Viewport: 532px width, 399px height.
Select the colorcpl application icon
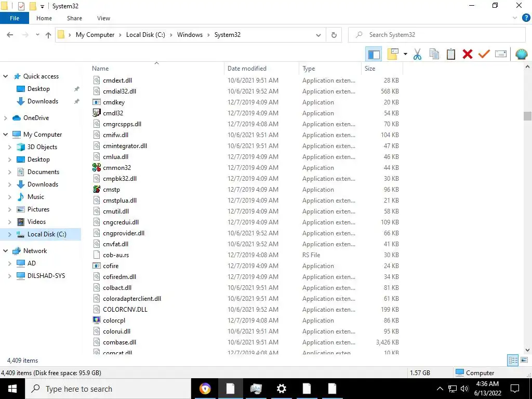[97, 320]
